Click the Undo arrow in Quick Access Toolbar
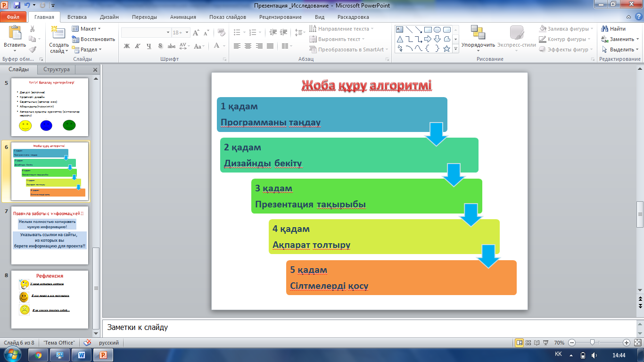Screen dimensions: 644x362 28,5
